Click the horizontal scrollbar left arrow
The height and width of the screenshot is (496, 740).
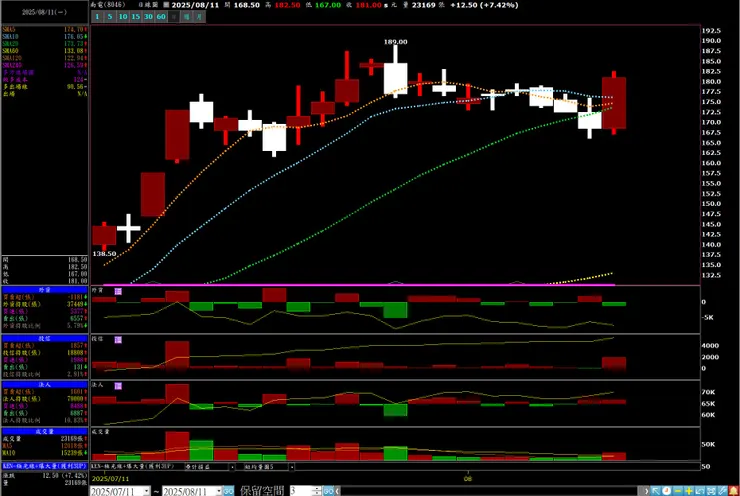(x=337, y=491)
